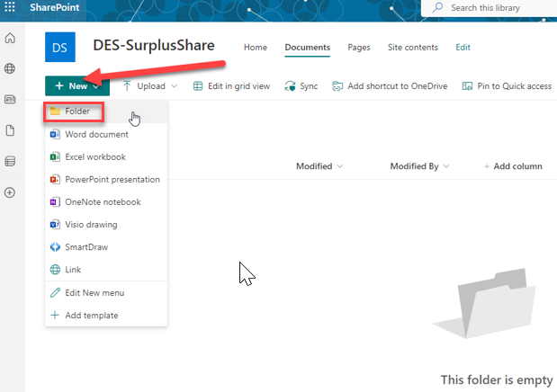
Task: Choose PowerPoint presentation from New menu
Action: (x=106, y=179)
